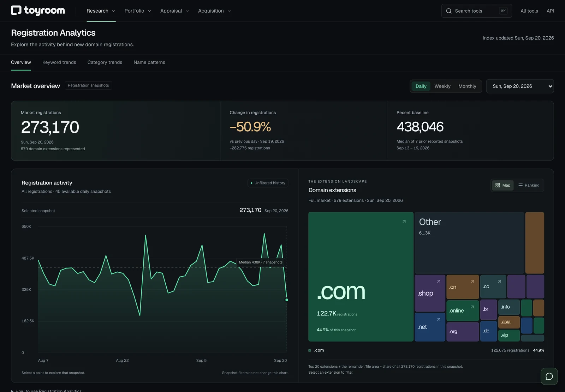Switch to Monthly interval
This screenshot has height=392, width=565.
[467, 86]
